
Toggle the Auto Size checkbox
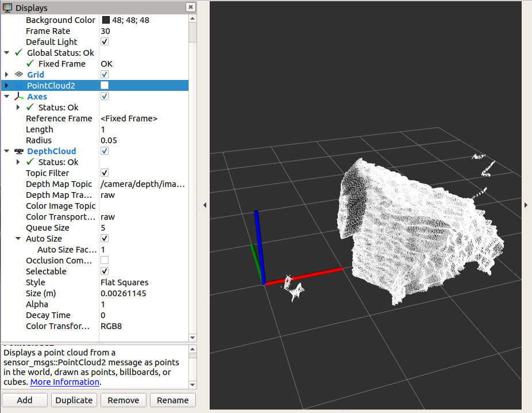105,239
